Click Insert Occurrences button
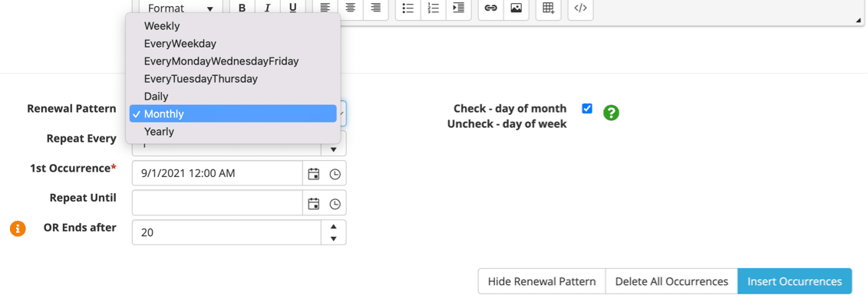The width and height of the screenshot is (868, 305). click(794, 281)
